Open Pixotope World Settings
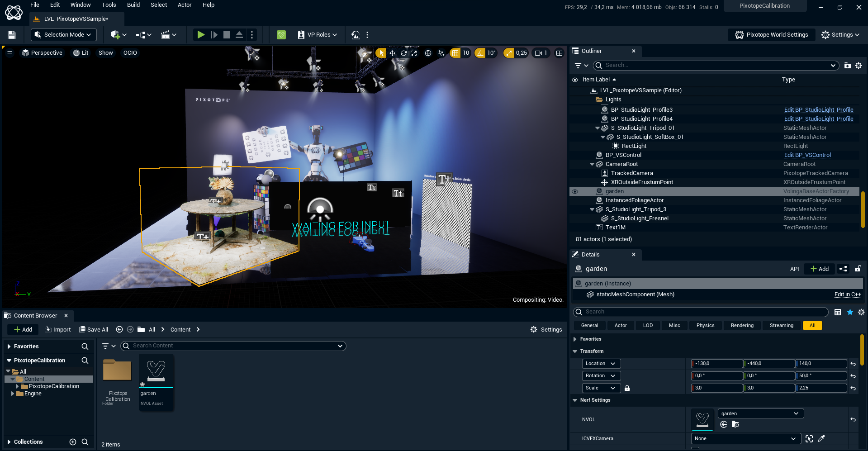868x451 pixels. pos(771,35)
